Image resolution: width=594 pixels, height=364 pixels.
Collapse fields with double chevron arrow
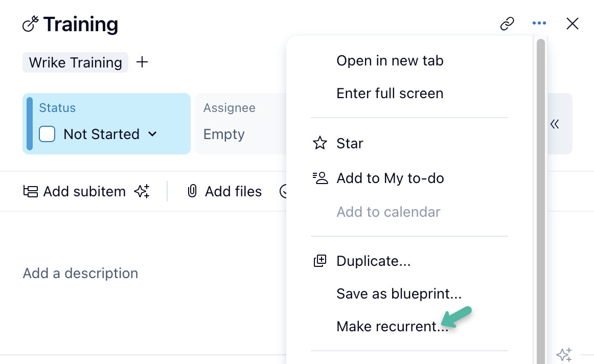[555, 124]
